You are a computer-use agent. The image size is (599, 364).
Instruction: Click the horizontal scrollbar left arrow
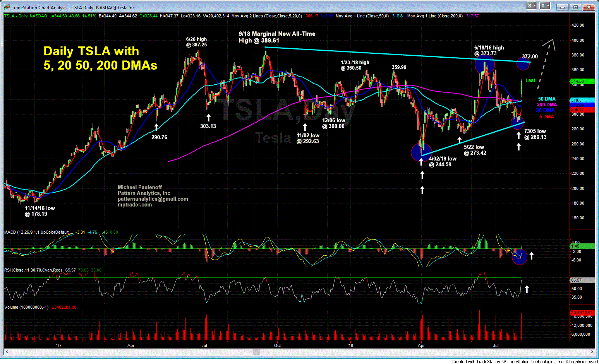pos(7,352)
